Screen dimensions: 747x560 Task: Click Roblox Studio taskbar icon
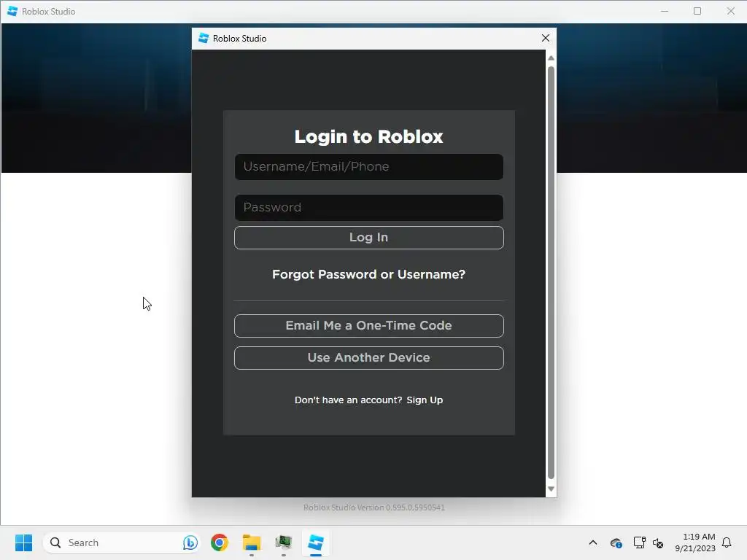tap(315, 542)
